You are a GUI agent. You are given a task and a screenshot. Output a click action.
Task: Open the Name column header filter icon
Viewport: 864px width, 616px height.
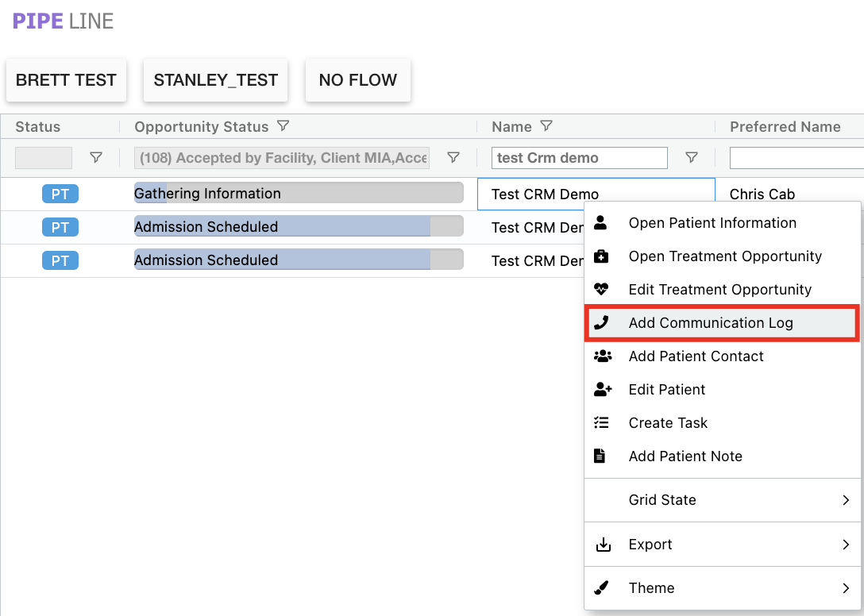click(x=546, y=126)
